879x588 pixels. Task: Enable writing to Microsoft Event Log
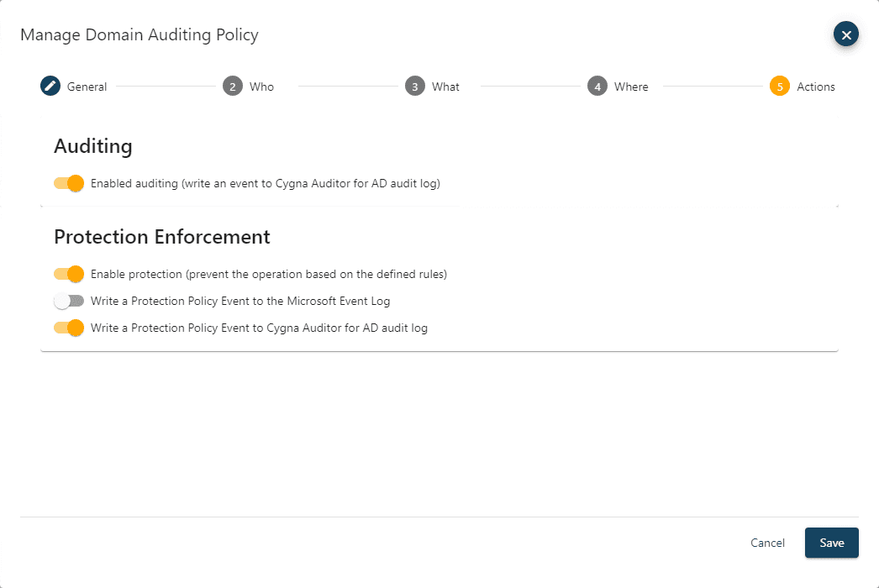[69, 301]
